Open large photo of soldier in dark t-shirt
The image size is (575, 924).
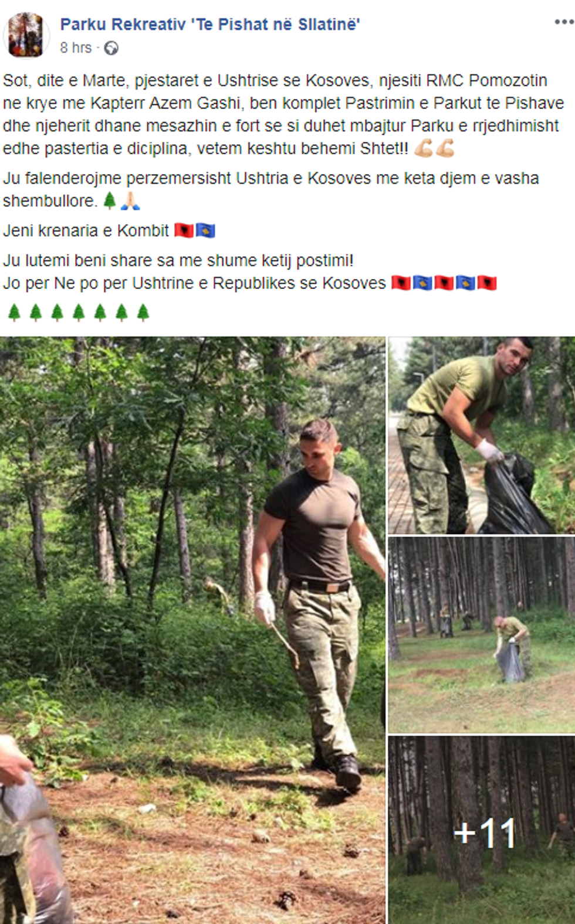[193, 630]
